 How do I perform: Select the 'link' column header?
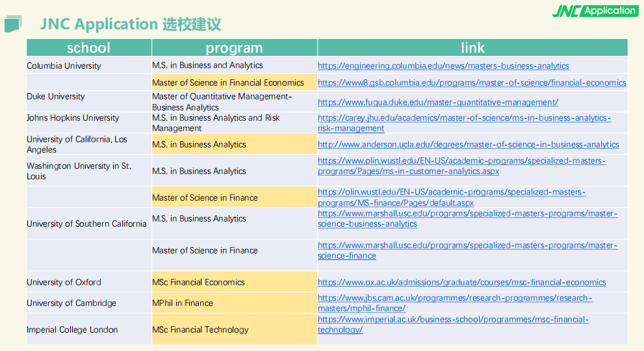tap(472, 47)
